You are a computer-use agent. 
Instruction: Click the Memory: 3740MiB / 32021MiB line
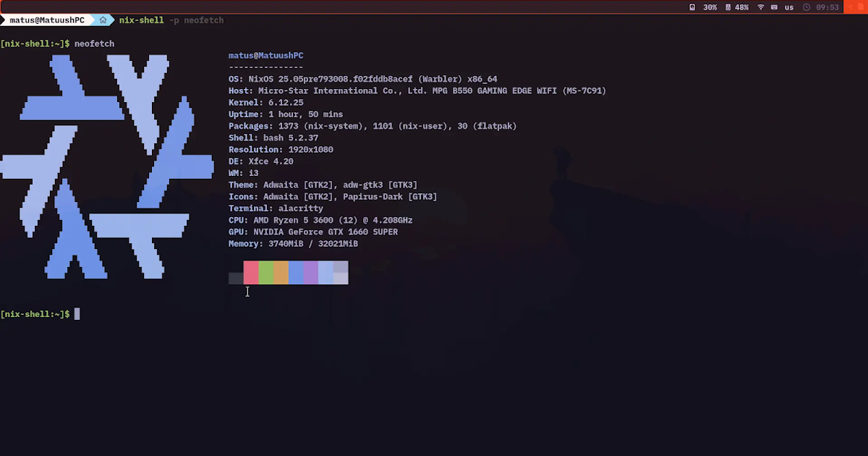pos(293,244)
